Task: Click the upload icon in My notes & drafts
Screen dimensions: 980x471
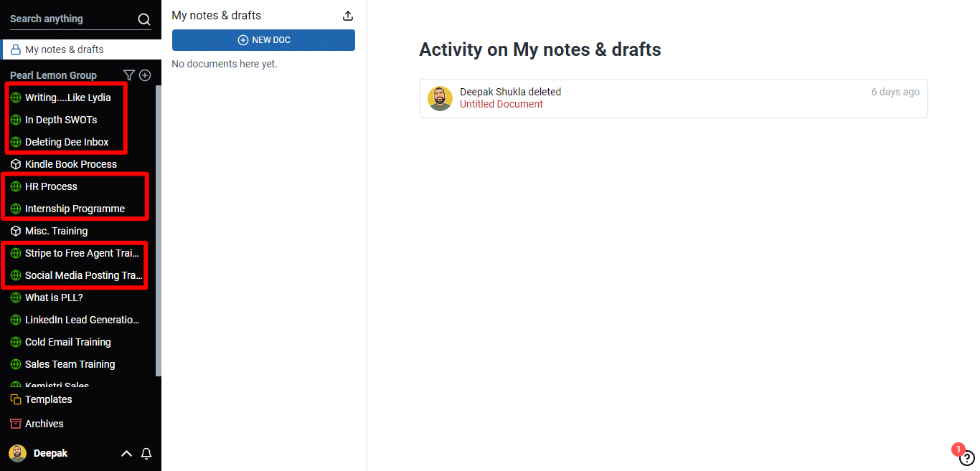Action: click(348, 16)
